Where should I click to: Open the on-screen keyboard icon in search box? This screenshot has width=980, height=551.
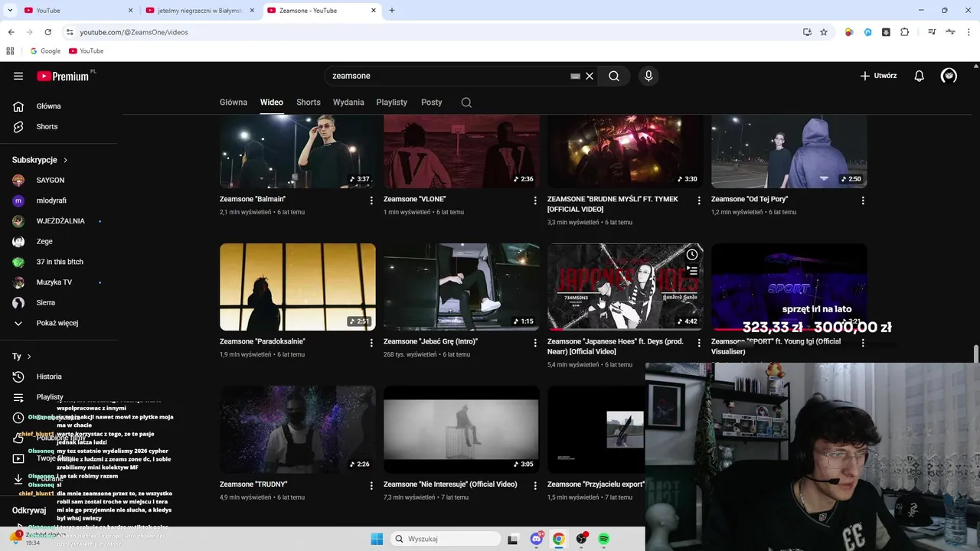pos(575,76)
